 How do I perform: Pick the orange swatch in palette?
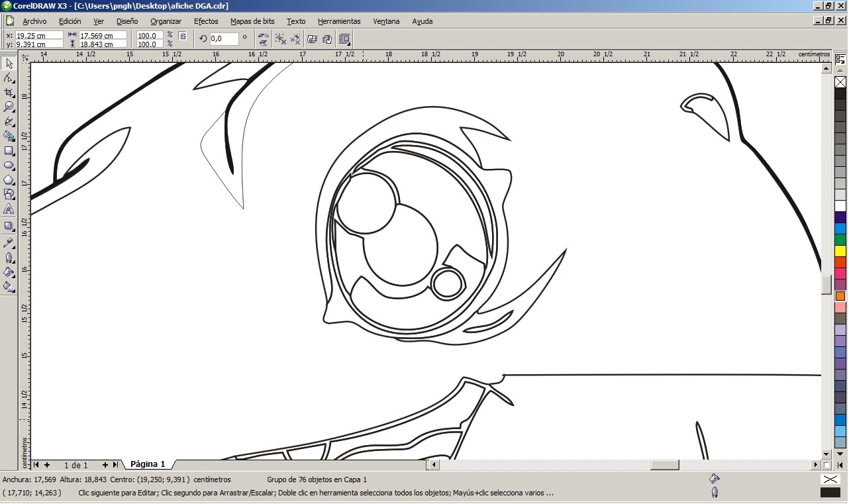(840, 296)
